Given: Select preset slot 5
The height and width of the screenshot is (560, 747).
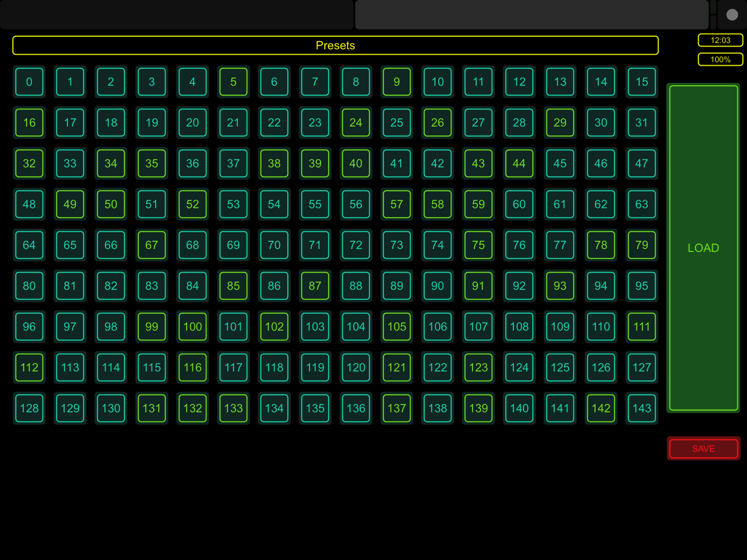Looking at the screenshot, I should 233,82.
